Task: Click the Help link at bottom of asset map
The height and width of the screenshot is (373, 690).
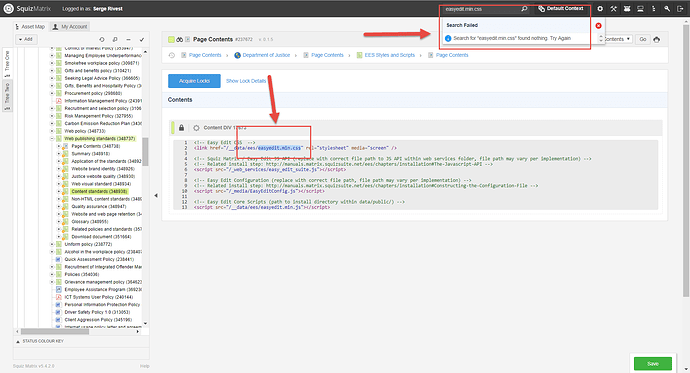Action: click(145, 366)
